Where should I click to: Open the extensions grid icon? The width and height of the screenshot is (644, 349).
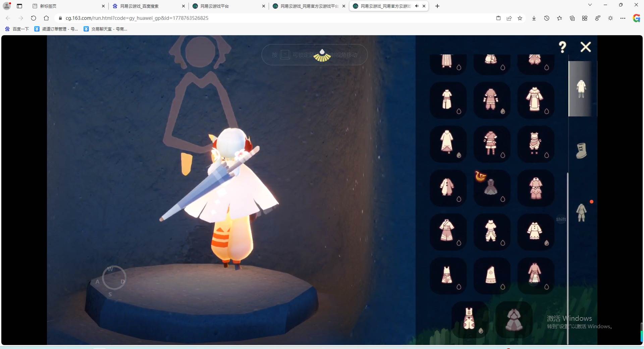pos(585,18)
